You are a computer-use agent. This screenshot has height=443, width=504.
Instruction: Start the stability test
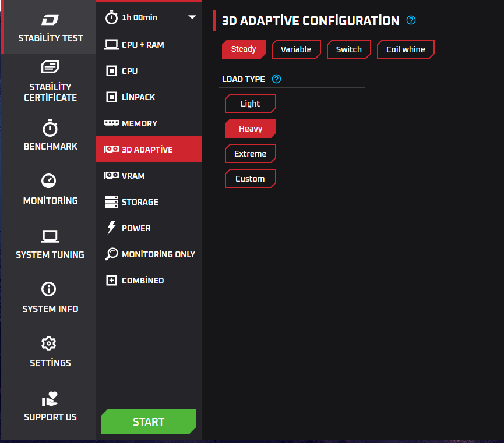click(x=149, y=421)
